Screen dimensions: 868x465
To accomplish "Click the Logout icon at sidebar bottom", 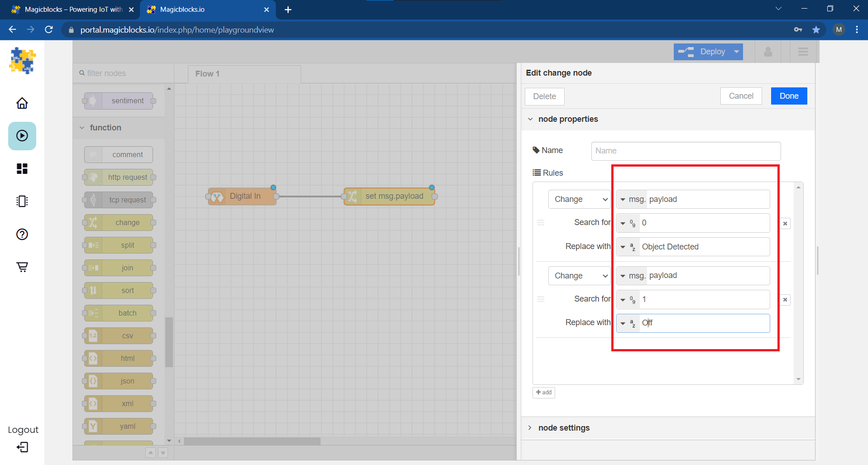I will point(22,447).
